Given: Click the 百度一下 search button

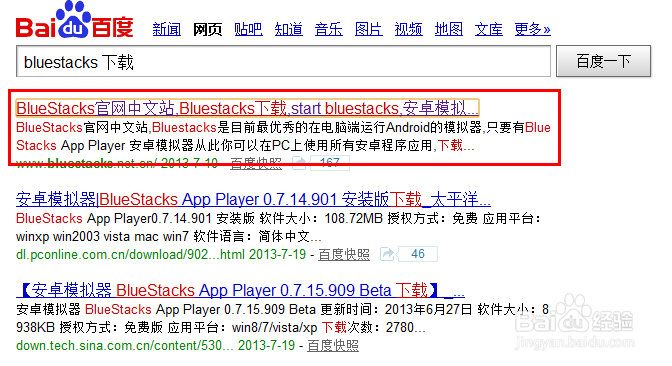Looking at the screenshot, I should [x=603, y=61].
